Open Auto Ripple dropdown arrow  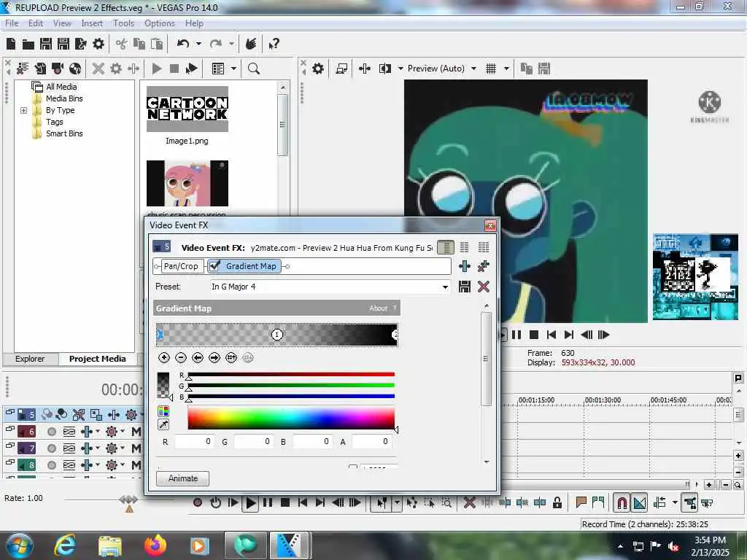point(675,503)
